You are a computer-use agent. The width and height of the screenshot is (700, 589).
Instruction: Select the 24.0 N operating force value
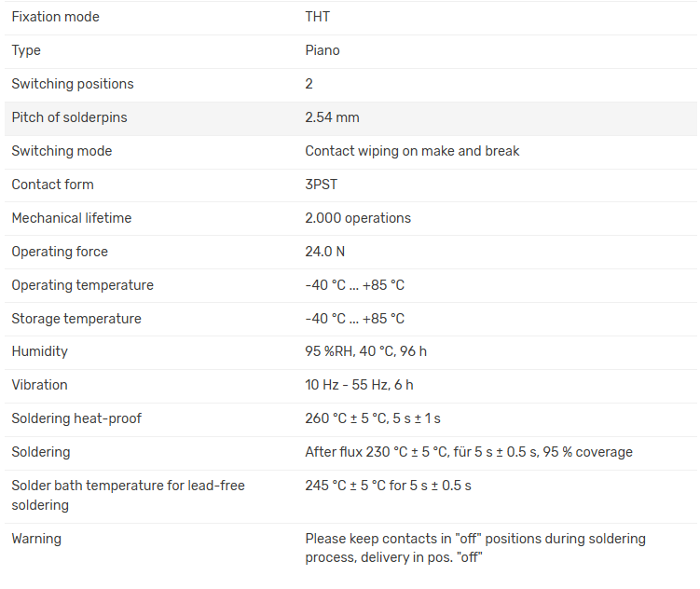click(x=325, y=252)
